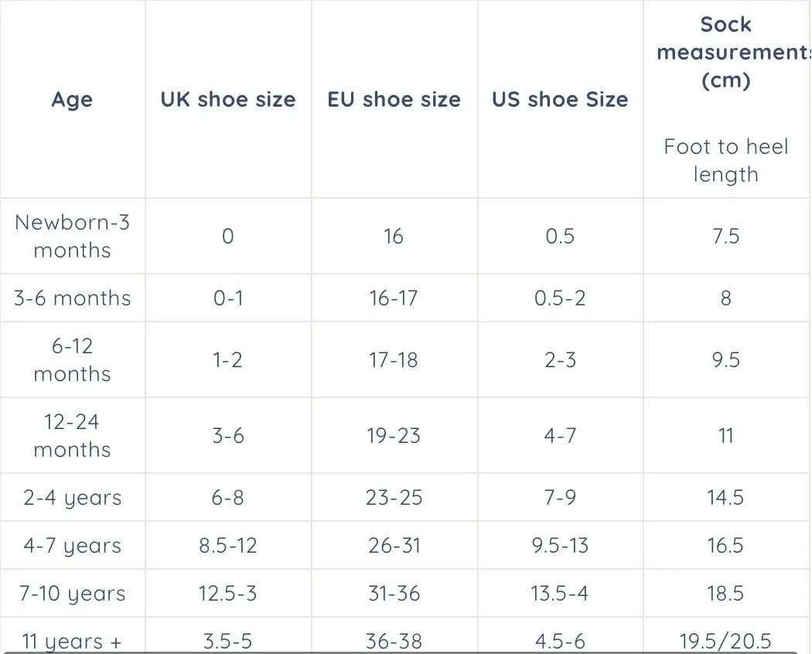This screenshot has height=654, width=812.
Task: Click the 8.5-12 UK size cell
Action: tap(228, 546)
